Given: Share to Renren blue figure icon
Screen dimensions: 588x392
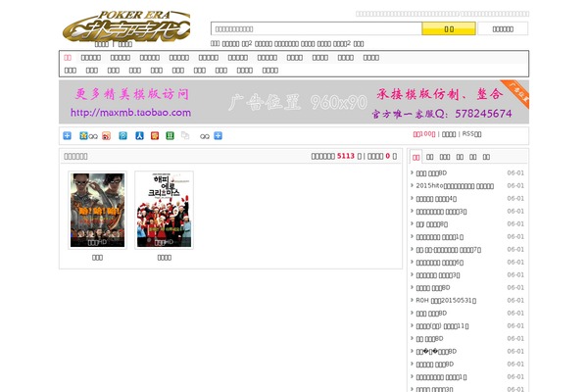Looking at the screenshot, I should [x=139, y=136].
